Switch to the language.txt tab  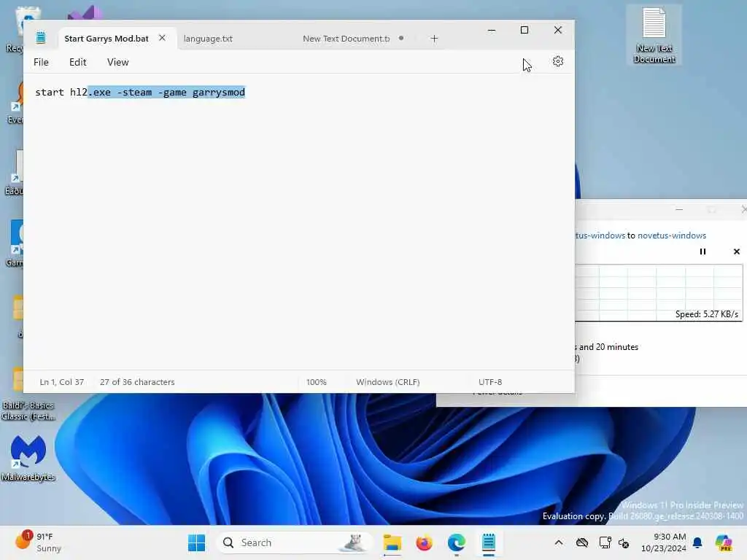point(208,39)
